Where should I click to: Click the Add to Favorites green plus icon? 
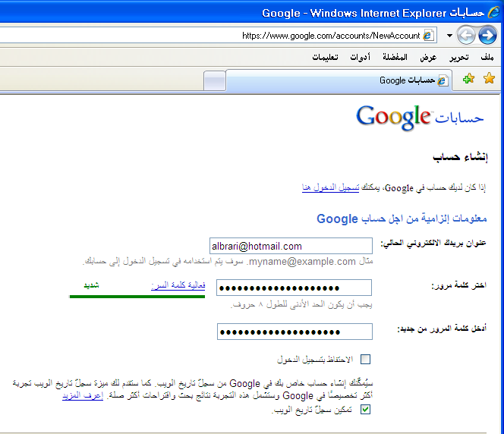pos(468,78)
